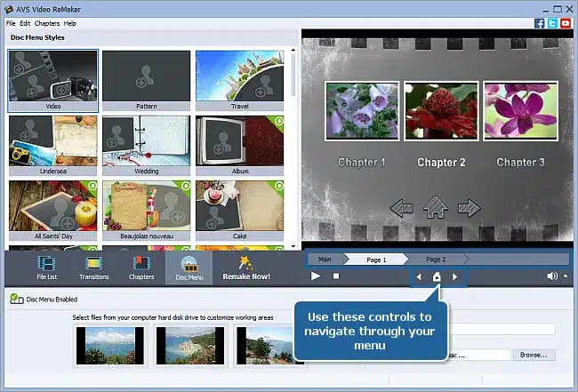Open the Chapters section
The image size is (578, 392).
coord(141,268)
